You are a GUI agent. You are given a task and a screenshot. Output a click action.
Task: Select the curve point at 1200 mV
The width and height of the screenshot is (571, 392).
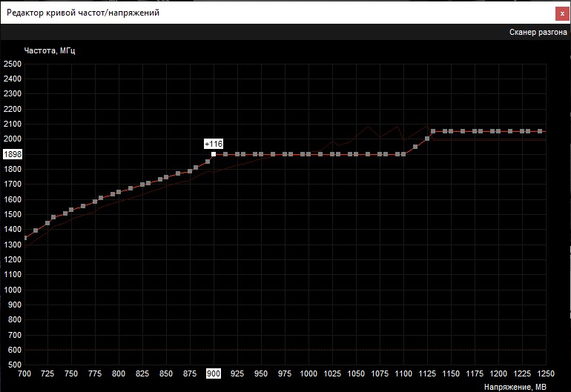pos(498,131)
